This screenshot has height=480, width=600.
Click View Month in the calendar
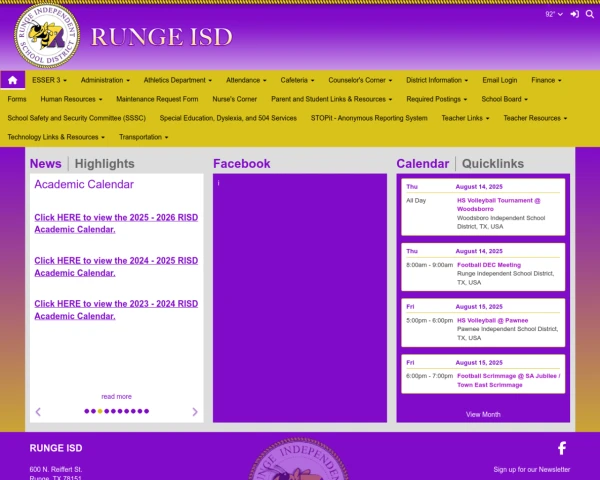[x=483, y=414]
